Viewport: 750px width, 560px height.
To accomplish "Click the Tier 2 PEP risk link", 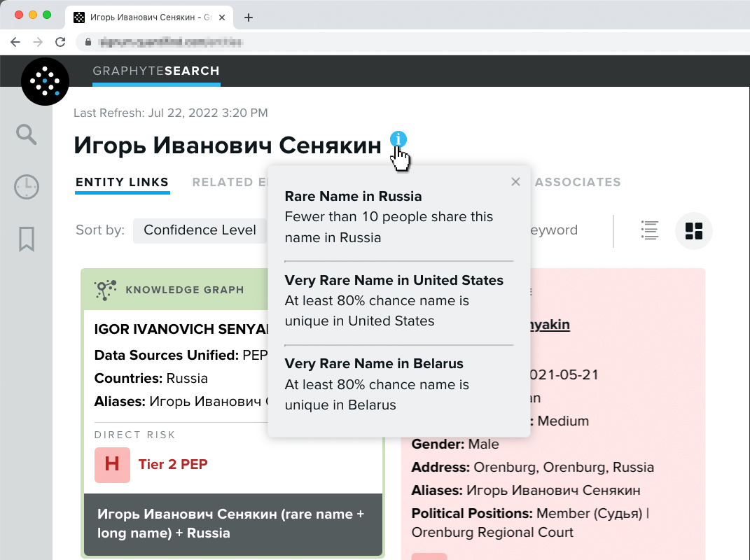I will point(173,464).
